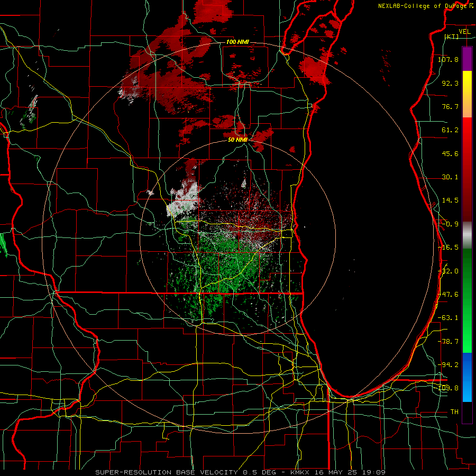Click the -94.2 velocity scale value
Screen dimensions: 476x476
448,364
